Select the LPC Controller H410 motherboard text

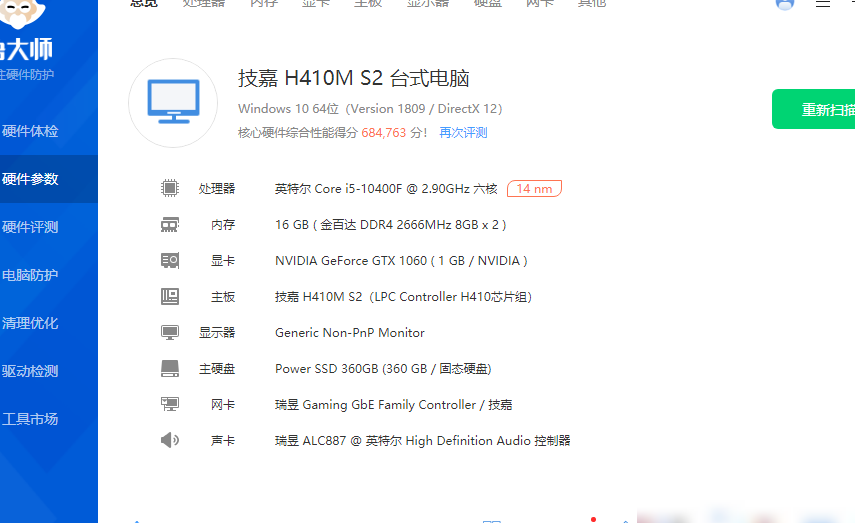[x=403, y=297]
